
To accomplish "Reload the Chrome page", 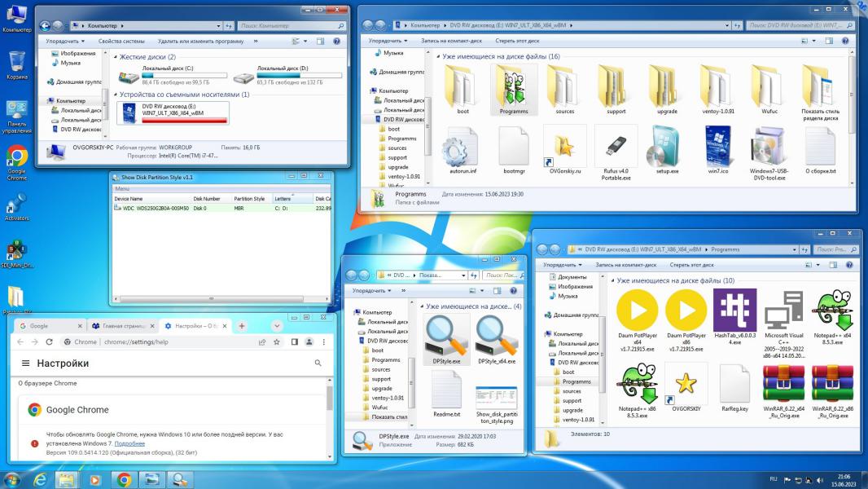I will [x=50, y=341].
